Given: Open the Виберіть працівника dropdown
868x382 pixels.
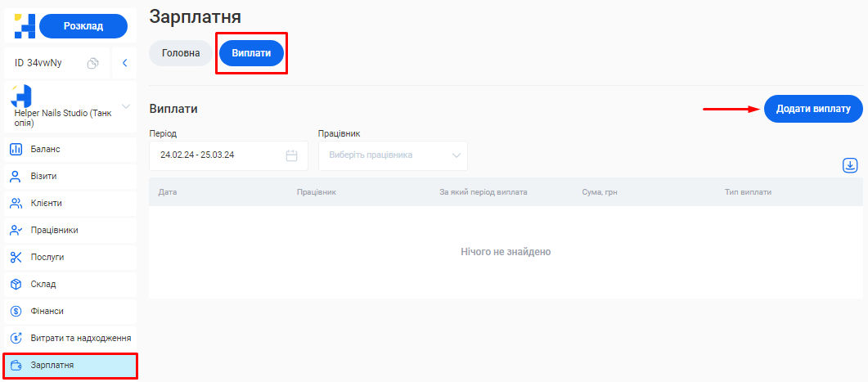Looking at the screenshot, I should pyautogui.click(x=393, y=155).
